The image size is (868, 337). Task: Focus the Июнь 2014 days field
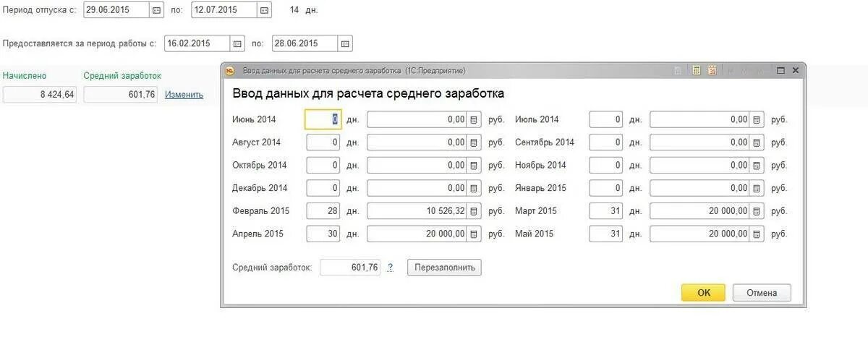click(323, 119)
